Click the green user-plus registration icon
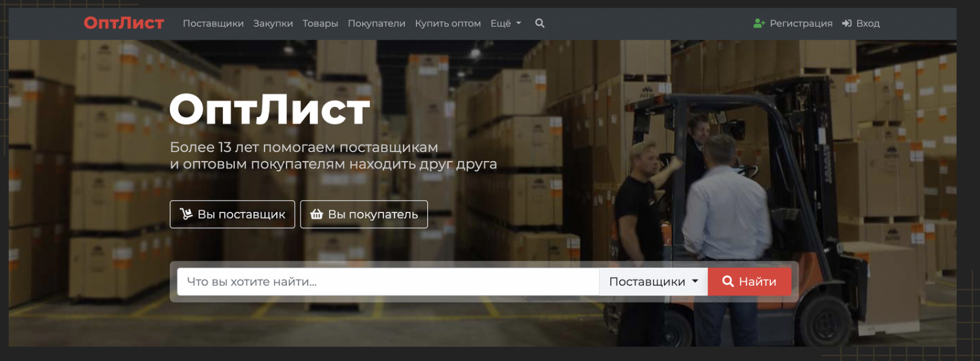 (759, 23)
